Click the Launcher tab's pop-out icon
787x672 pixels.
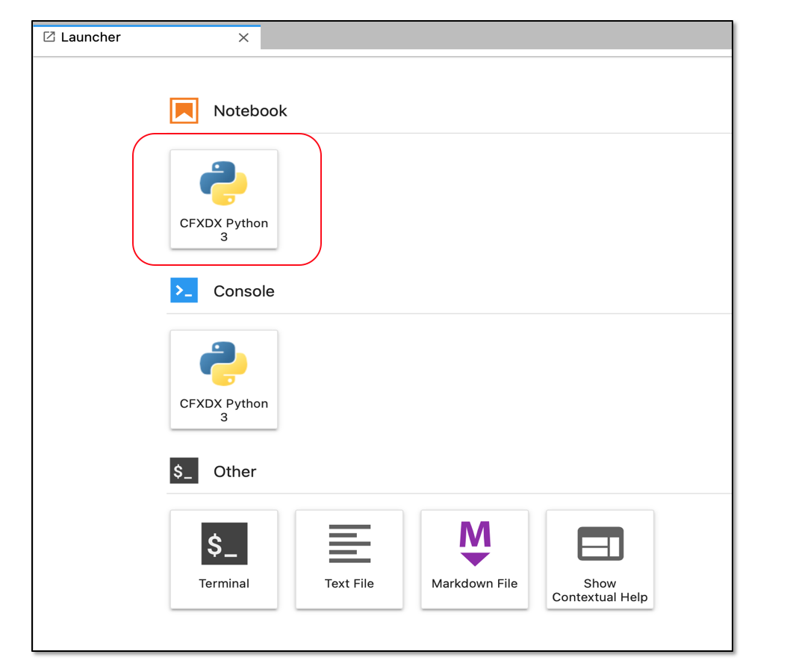click(x=49, y=37)
